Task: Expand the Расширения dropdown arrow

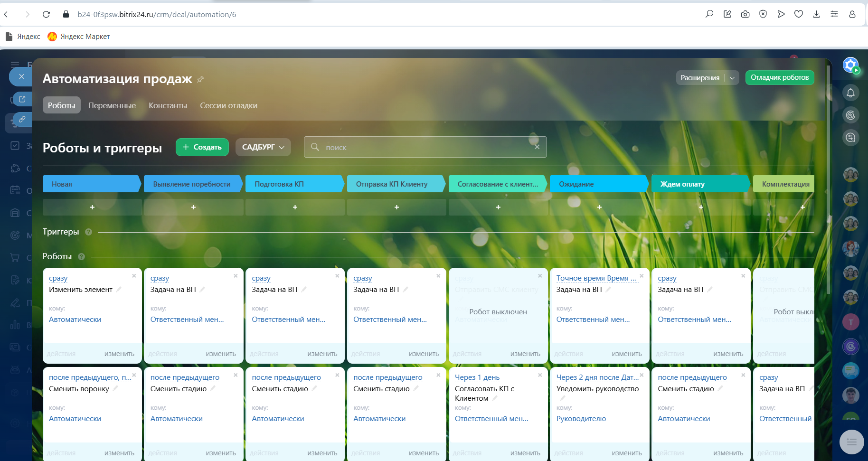Action: coord(732,78)
